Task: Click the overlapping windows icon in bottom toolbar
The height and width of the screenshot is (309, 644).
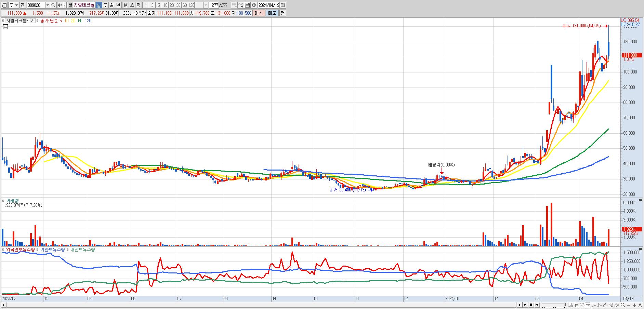Action: click(576, 305)
